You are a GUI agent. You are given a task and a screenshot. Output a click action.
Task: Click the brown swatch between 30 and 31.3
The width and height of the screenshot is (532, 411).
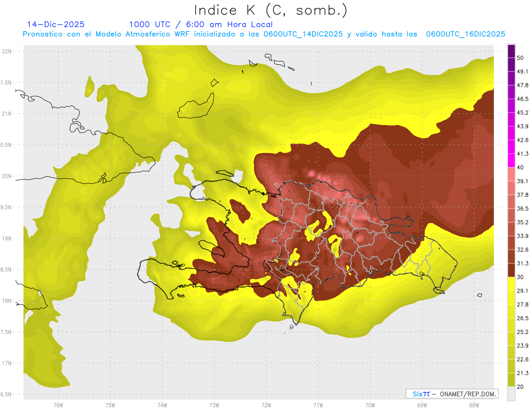click(x=511, y=270)
